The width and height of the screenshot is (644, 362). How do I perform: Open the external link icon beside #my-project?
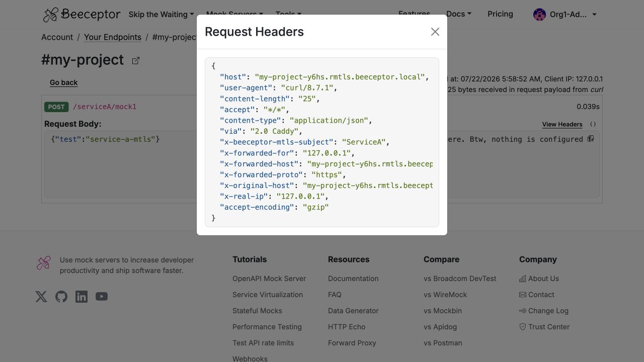pos(136,60)
